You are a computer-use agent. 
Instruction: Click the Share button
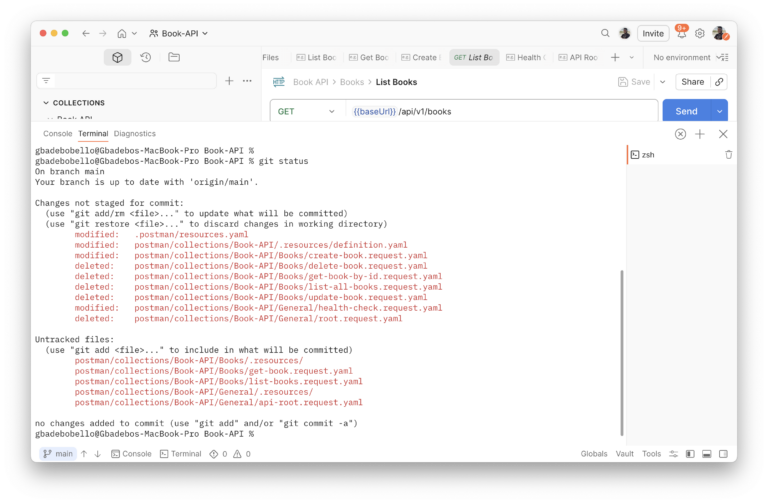(693, 82)
